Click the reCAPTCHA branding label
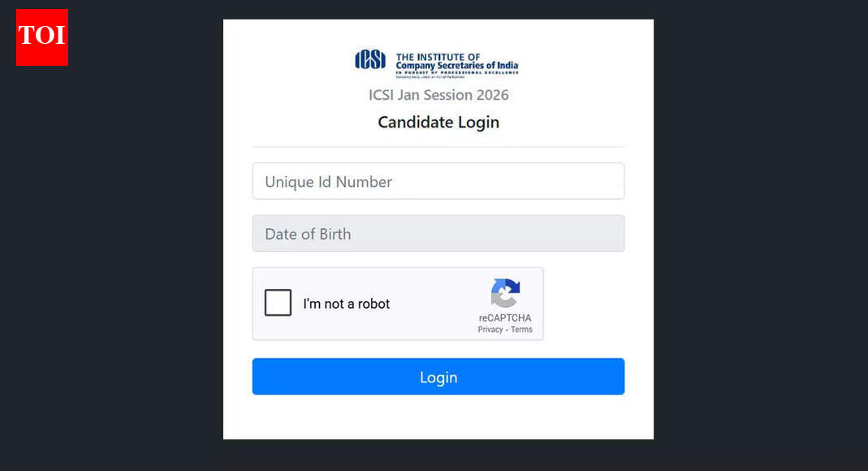The width and height of the screenshot is (868, 471). pos(505,318)
